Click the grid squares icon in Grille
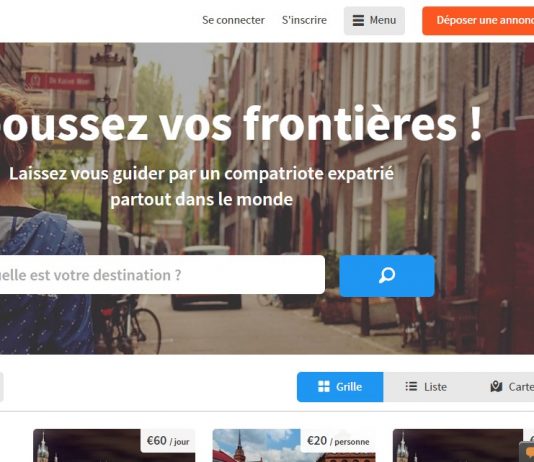The height and width of the screenshot is (462, 534). tap(324, 386)
